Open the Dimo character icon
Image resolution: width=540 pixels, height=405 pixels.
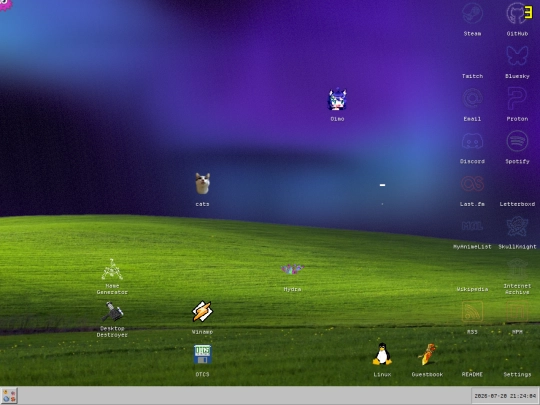pos(337,99)
